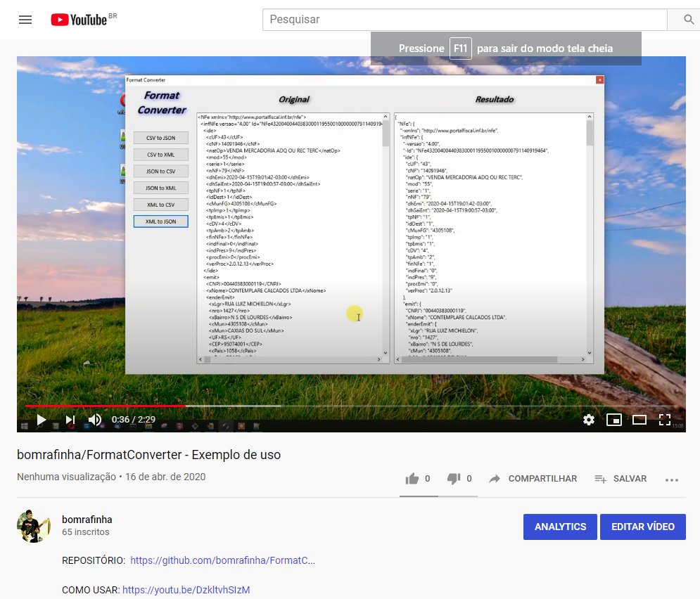This screenshot has height=599, width=700.
Task: Dislike the video with thumbs down
Action: (x=454, y=479)
